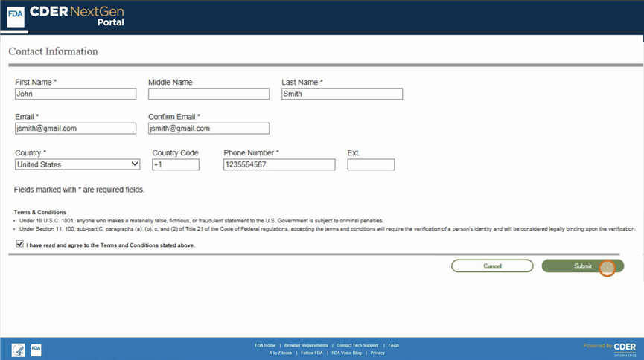Click the Powered by CDER logo
Screen dimensions: 644x360
tap(610, 349)
